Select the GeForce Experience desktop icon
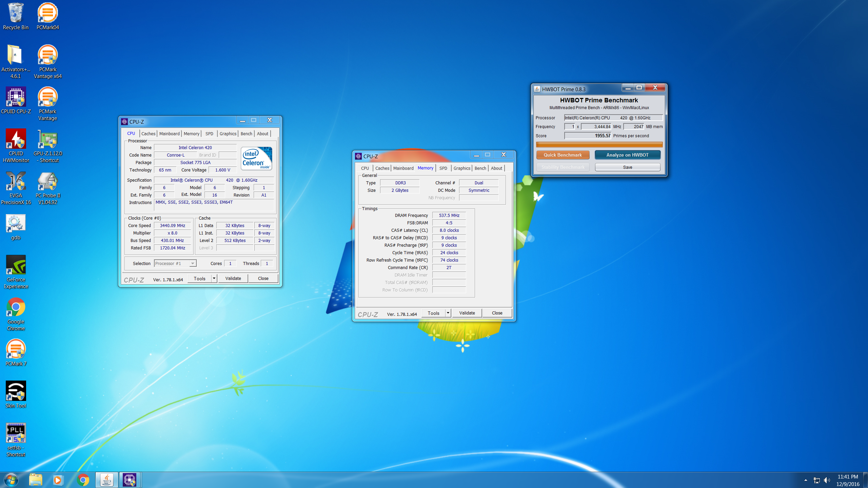This screenshot has height=488, width=868. tap(16, 272)
